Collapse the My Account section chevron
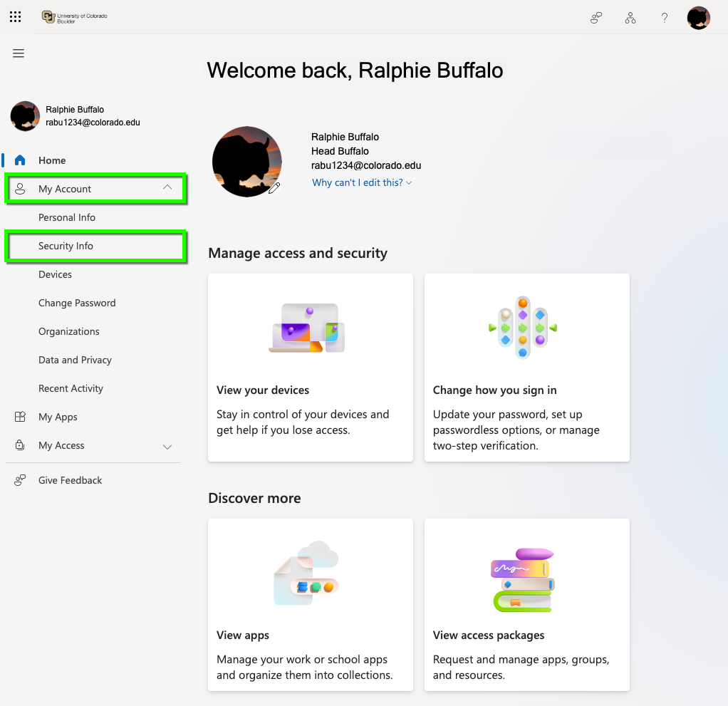The width and height of the screenshot is (728, 706). coord(167,187)
